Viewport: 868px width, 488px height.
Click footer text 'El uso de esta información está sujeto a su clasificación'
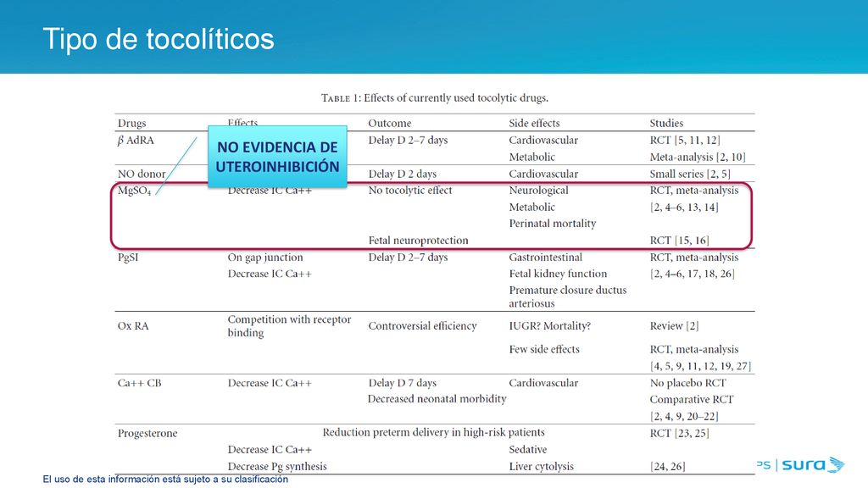click(165, 480)
